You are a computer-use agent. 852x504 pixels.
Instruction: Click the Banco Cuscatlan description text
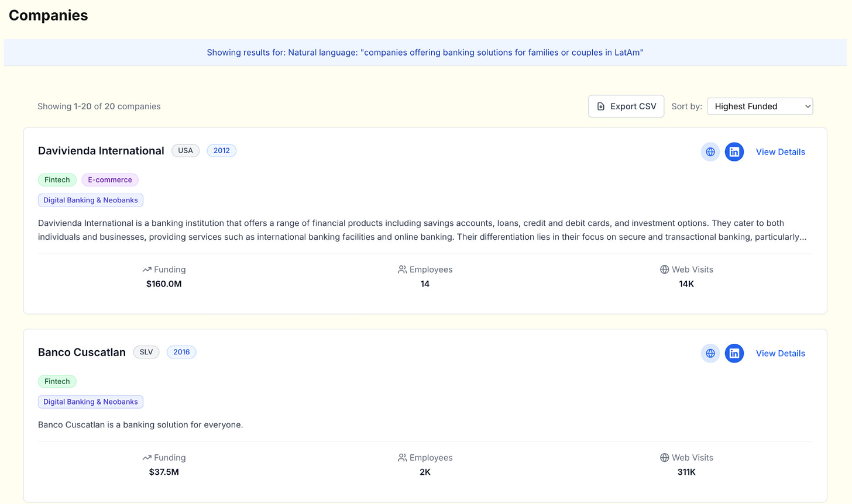point(140,424)
